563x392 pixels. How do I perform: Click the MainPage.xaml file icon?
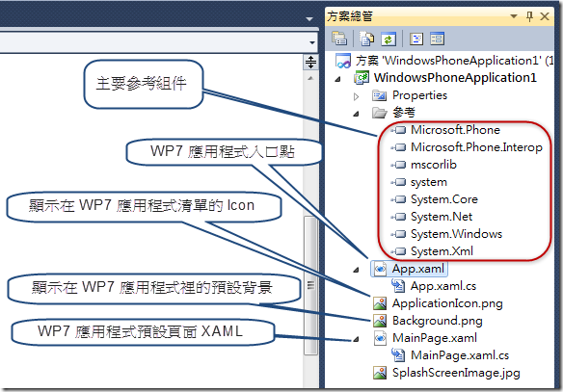tap(380, 338)
